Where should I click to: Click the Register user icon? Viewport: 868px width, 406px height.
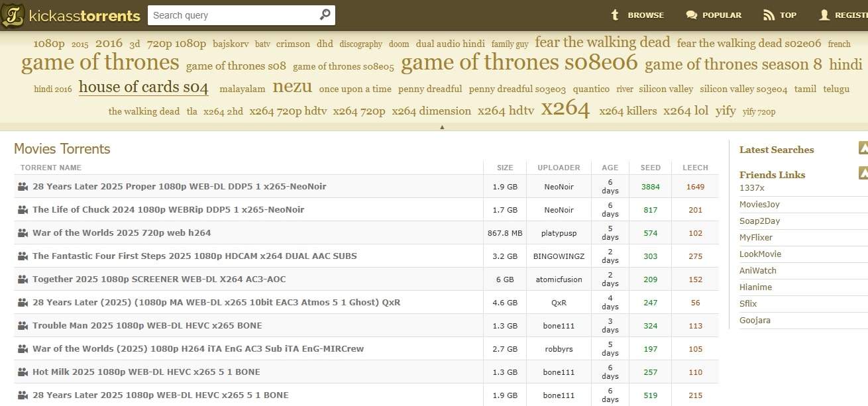click(x=824, y=15)
